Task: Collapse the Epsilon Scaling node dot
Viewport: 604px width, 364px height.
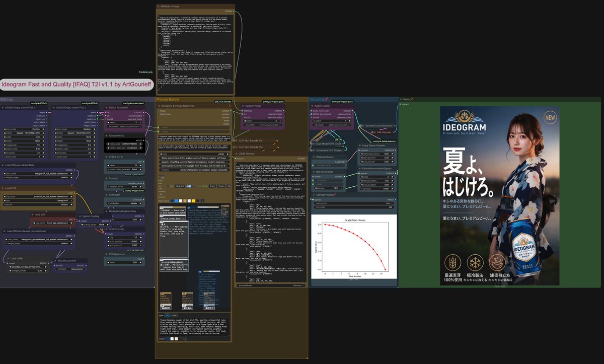Action: click(x=80, y=216)
